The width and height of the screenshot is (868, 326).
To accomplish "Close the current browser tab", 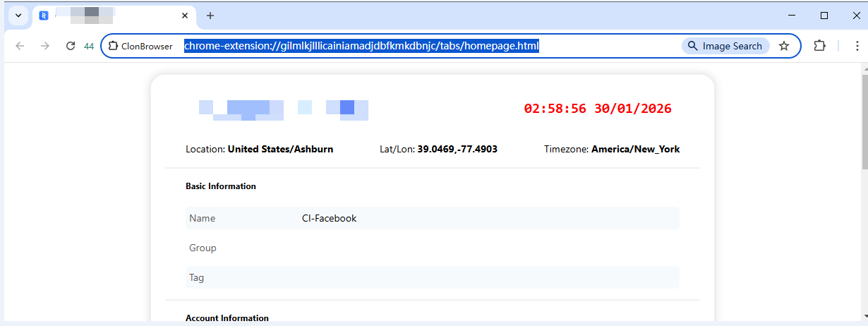I will (x=185, y=16).
